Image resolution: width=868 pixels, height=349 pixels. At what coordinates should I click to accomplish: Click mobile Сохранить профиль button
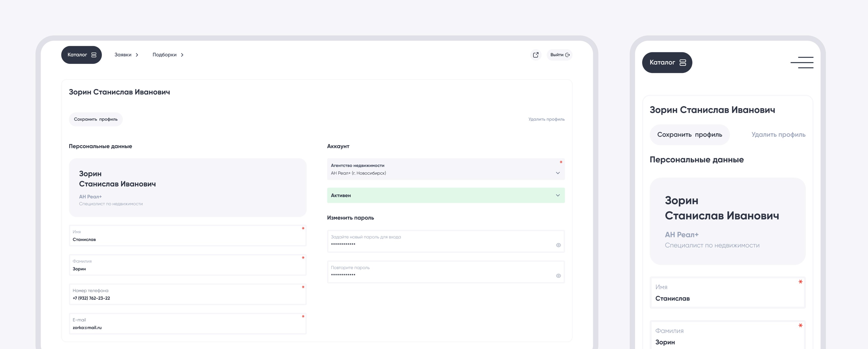coord(689,135)
